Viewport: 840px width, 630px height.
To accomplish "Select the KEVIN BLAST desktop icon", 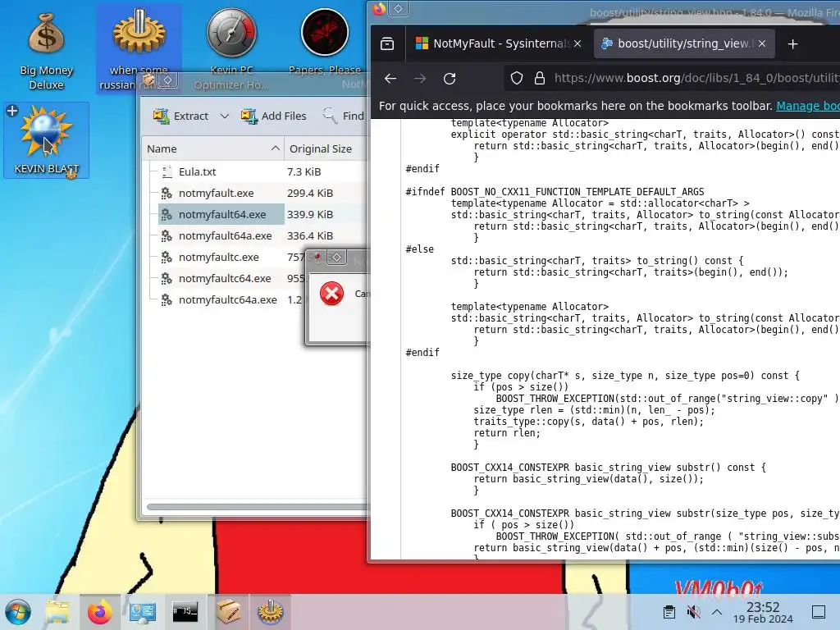I will coord(46,140).
